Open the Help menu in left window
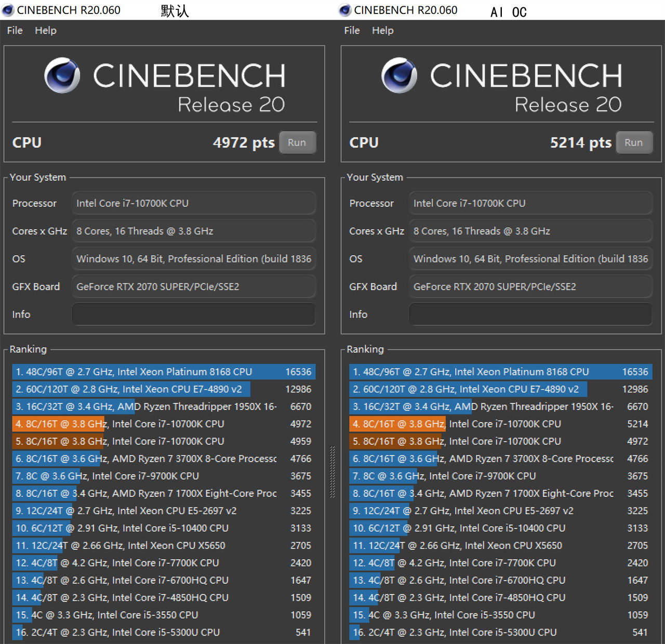The image size is (665, 644). (x=46, y=31)
